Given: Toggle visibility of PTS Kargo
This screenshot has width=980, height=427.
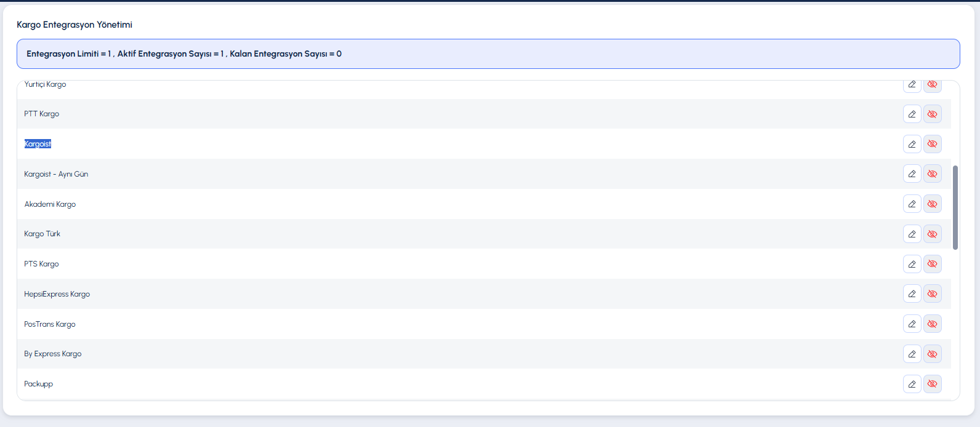Looking at the screenshot, I should 933,264.
